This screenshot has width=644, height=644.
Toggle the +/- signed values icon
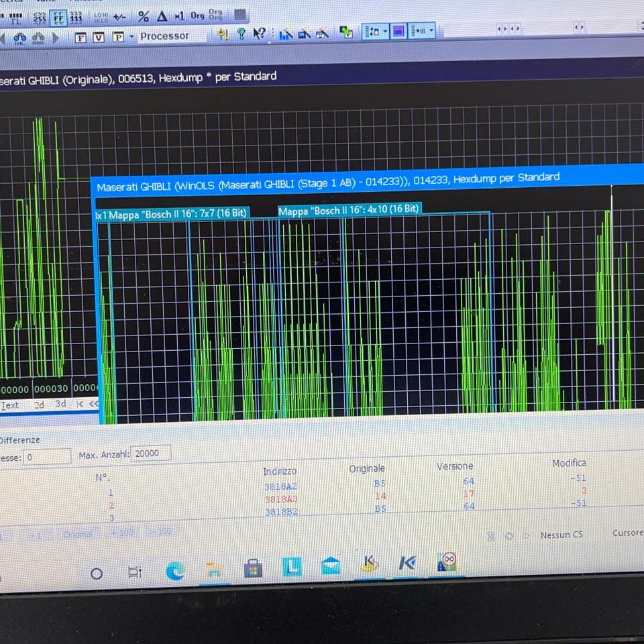[x=119, y=17]
